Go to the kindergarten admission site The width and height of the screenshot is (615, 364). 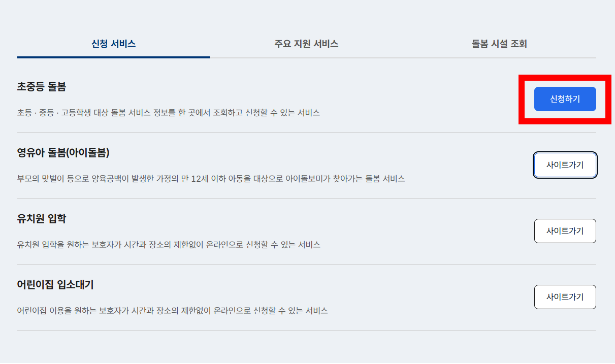point(565,231)
